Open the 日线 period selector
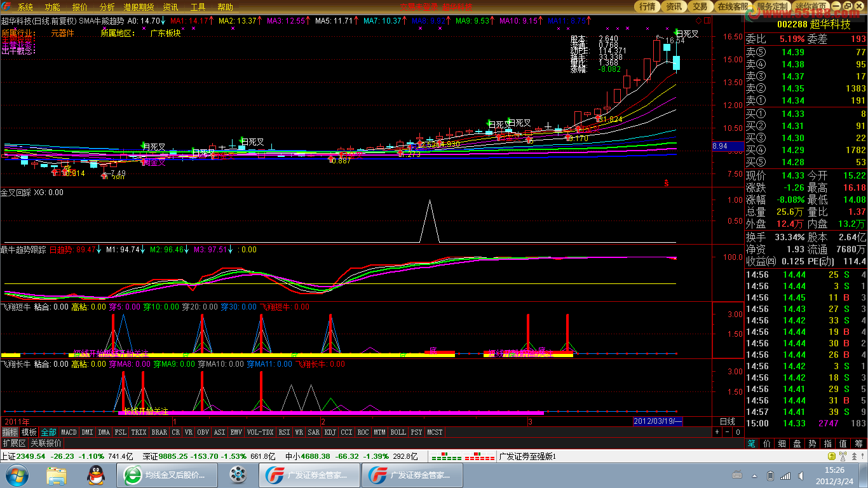Screen dimensions: 868x488 pos(727,421)
